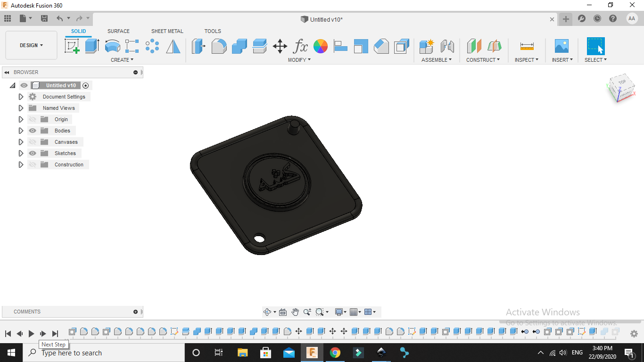The width and height of the screenshot is (644, 362).
Task: Open Chrome from the taskbar
Action: point(335,353)
